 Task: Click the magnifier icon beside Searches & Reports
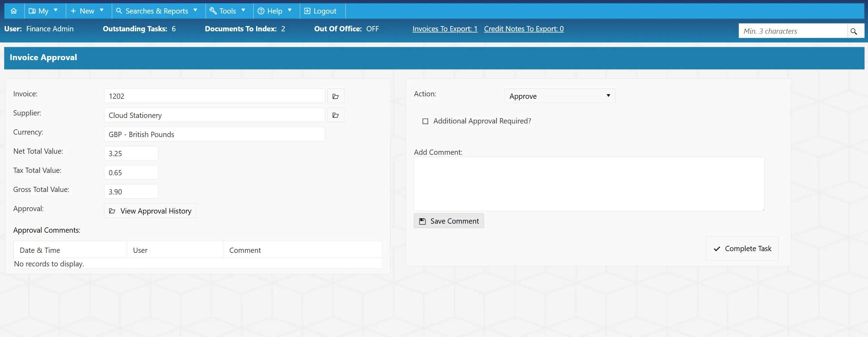(x=119, y=11)
